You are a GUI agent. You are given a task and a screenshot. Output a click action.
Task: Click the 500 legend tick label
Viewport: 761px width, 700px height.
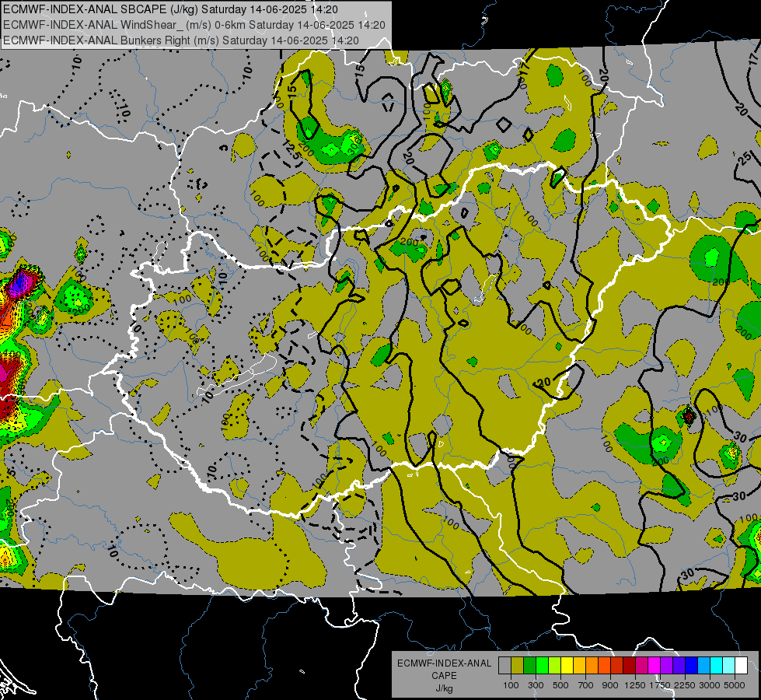(x=560, y=685)
